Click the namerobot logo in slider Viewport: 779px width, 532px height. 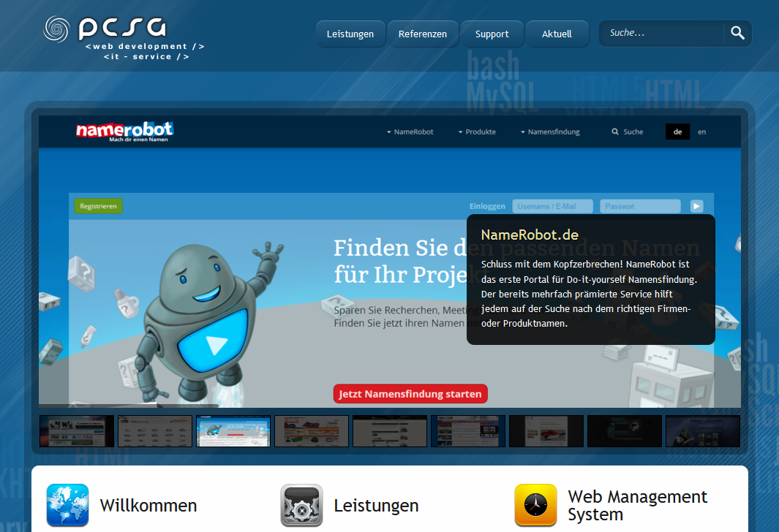[124, 132]
